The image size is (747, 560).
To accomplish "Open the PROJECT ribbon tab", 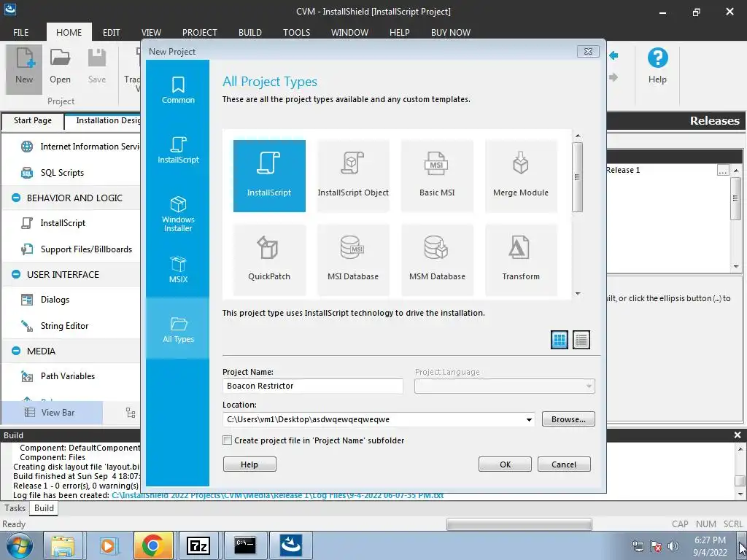I will (200, 32).
